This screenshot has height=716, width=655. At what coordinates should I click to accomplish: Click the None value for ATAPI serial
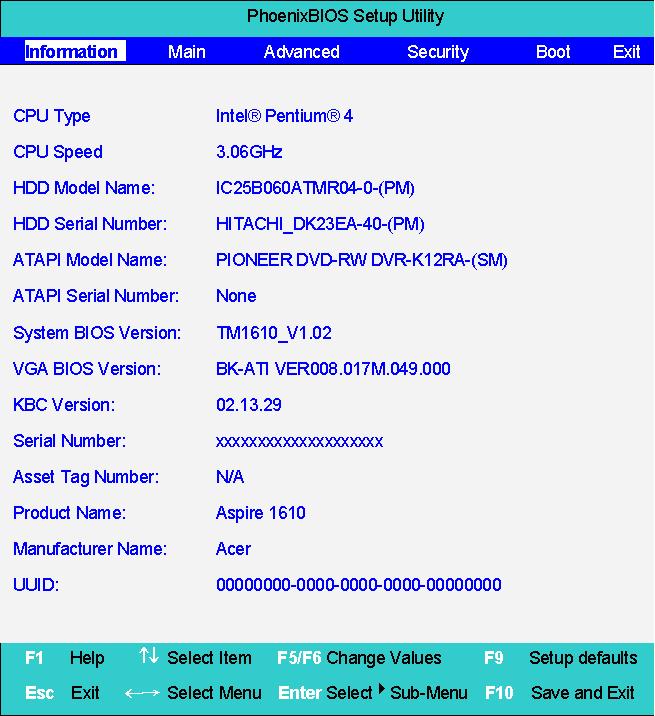[236, 296]
